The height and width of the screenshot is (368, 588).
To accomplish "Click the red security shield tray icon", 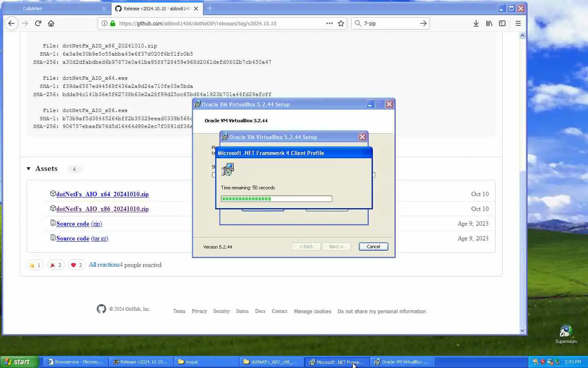I will pyautogui.click(x=543, y=362).
